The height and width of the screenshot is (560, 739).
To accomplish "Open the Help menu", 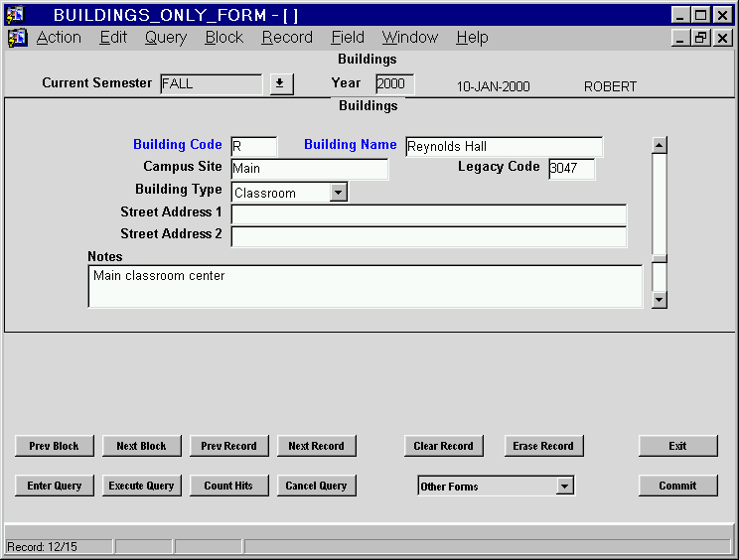I will coord(472,37).
